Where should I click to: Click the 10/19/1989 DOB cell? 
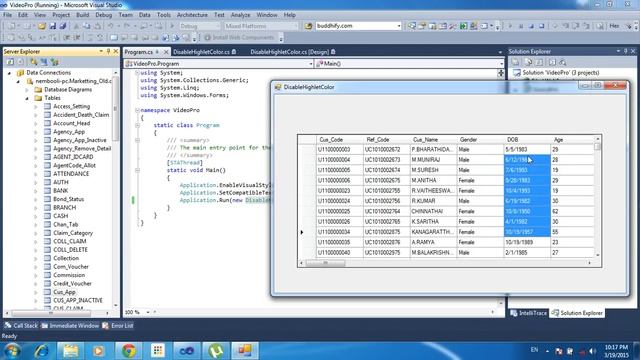point(527,242)
